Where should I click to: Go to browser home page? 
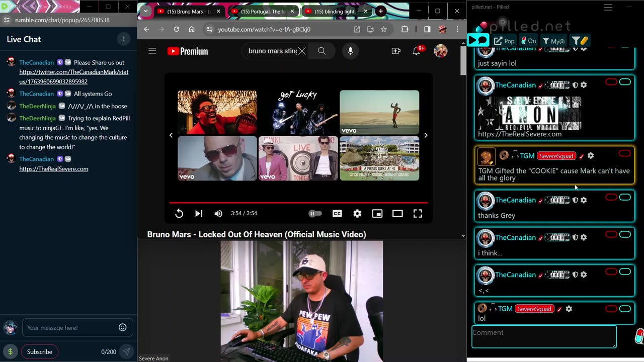192,29
